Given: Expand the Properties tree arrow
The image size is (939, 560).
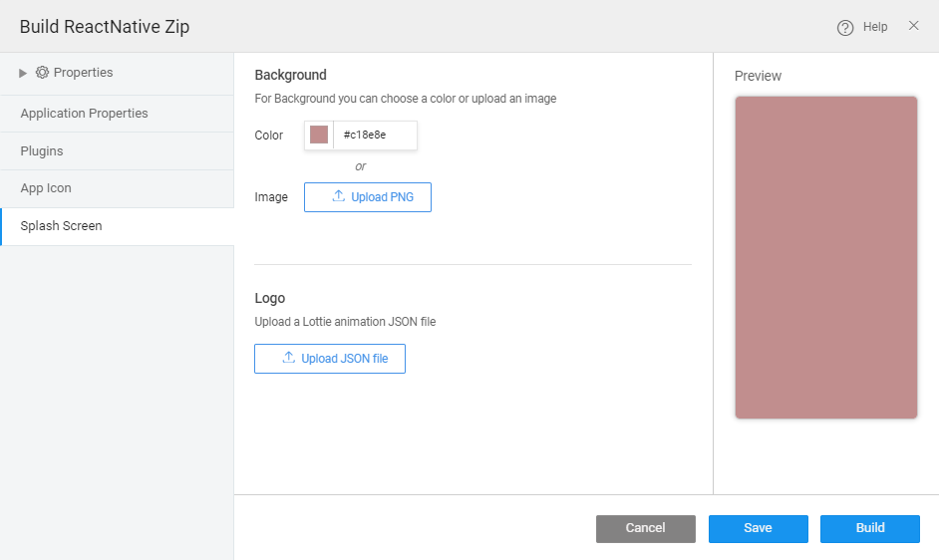Looking at the screenshot, I should pyautogui.click(x=23, y=73).
